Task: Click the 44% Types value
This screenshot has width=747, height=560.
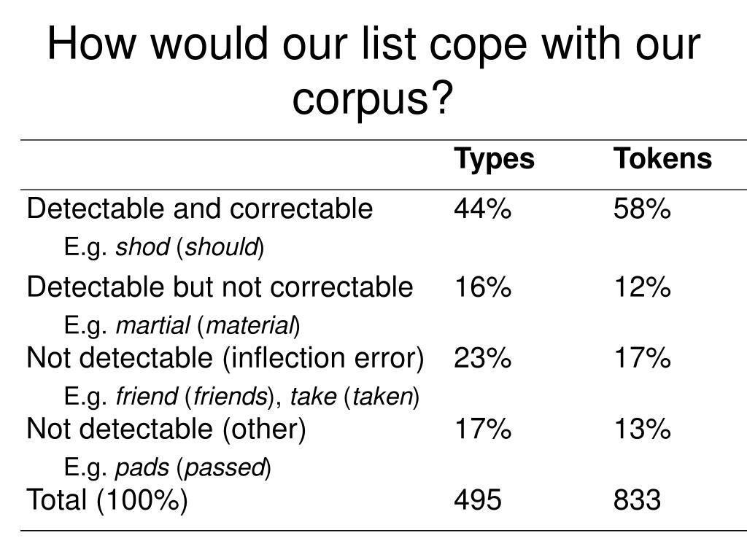Action: click(483, 209)
